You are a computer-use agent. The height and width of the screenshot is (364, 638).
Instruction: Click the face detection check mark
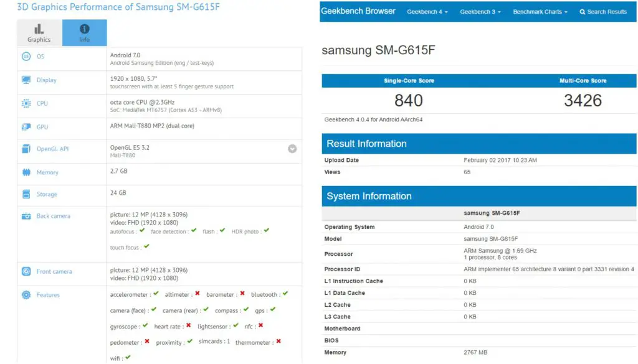194,230
